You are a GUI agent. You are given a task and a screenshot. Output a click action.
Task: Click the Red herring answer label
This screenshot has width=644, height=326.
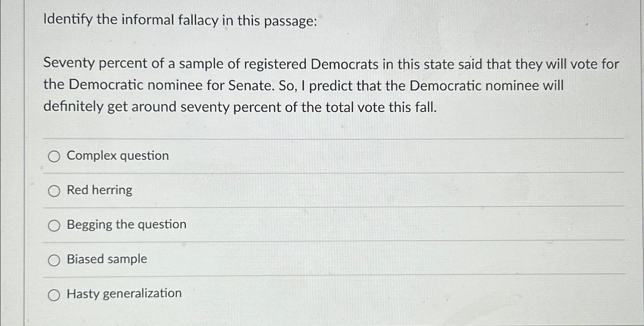[x=99, y=190]
